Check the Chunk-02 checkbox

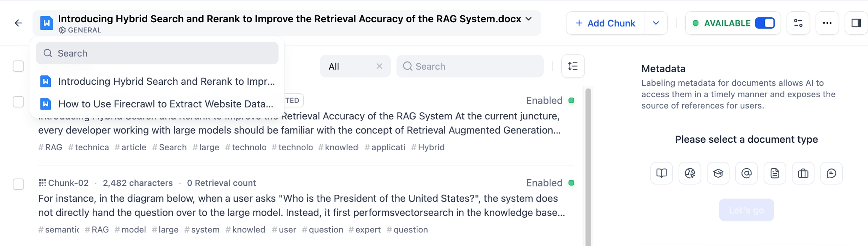pyautogui.click(x=18, y=184)
